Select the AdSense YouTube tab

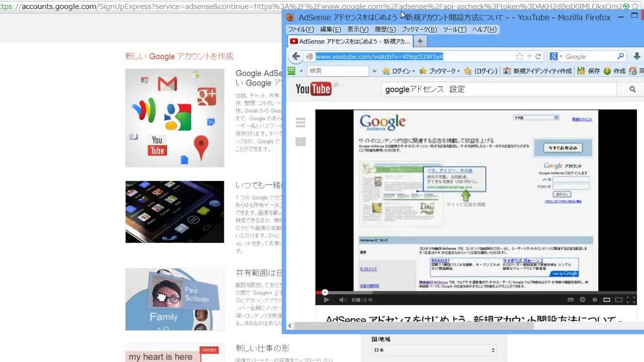point(350,41)
